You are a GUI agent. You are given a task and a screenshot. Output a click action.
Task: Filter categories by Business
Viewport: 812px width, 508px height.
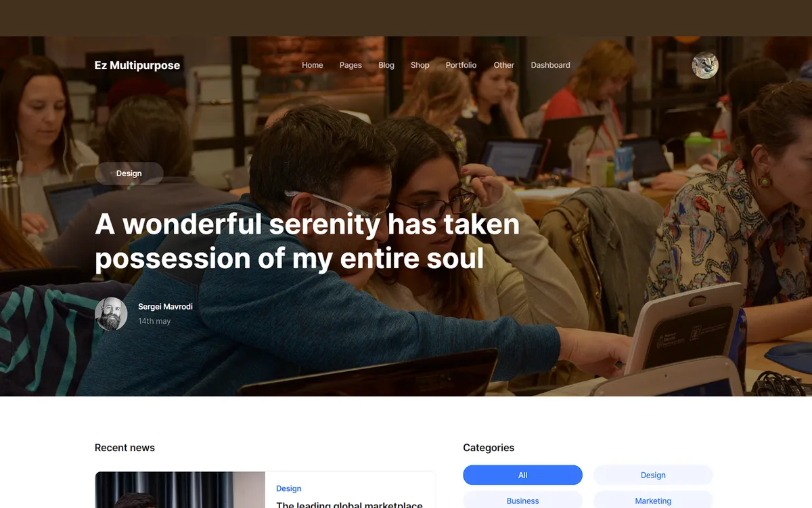[522, 501]
